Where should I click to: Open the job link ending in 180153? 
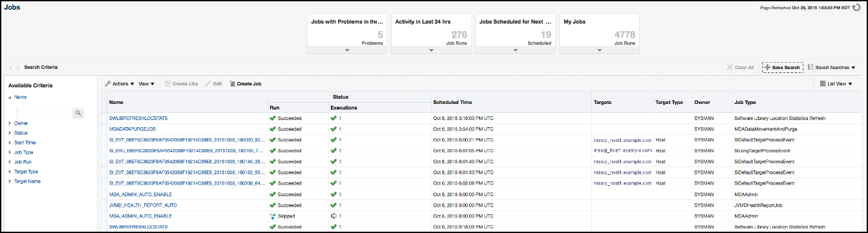click(186, 172)
